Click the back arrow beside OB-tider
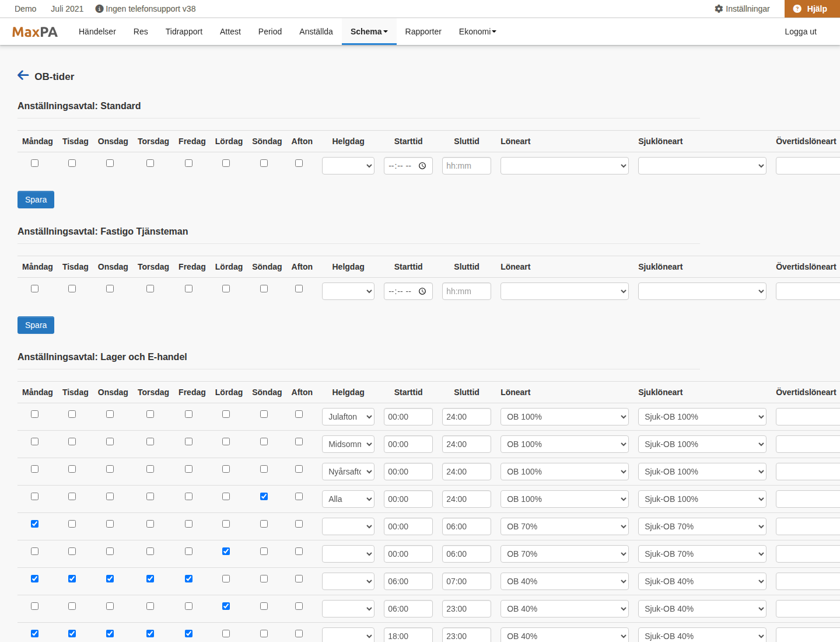 coord(23,75)
